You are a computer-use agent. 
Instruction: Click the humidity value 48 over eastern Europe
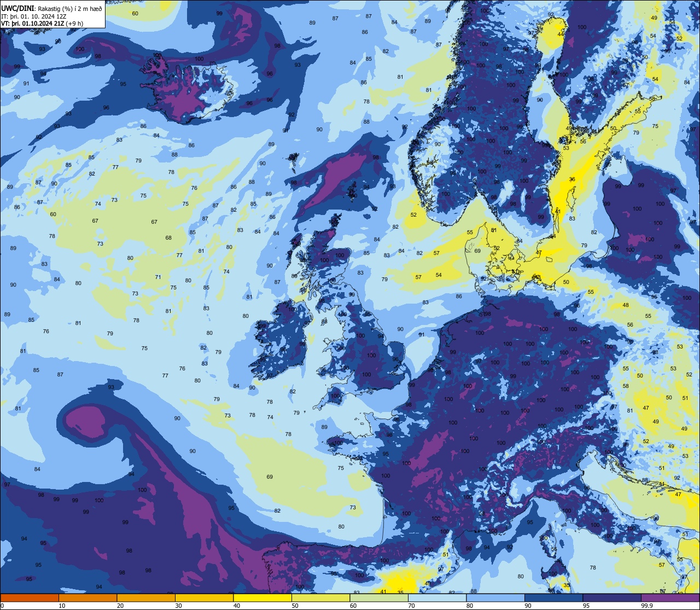pos(626,305)
